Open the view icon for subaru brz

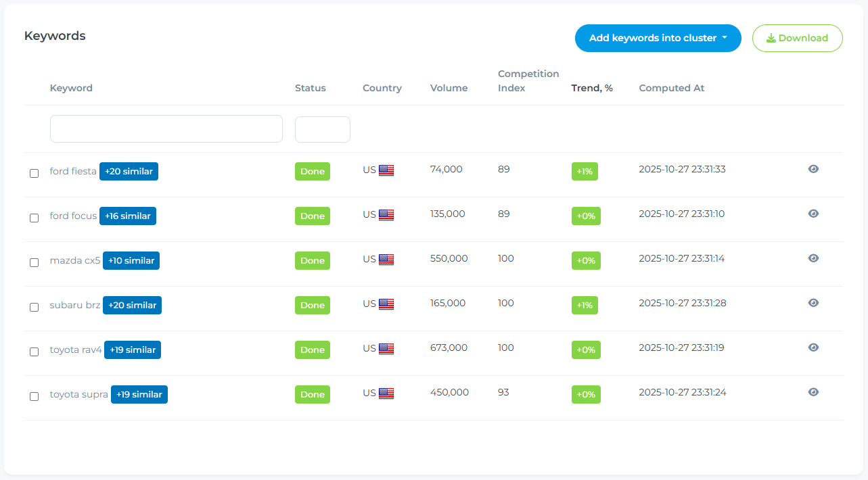pos(813,303)
